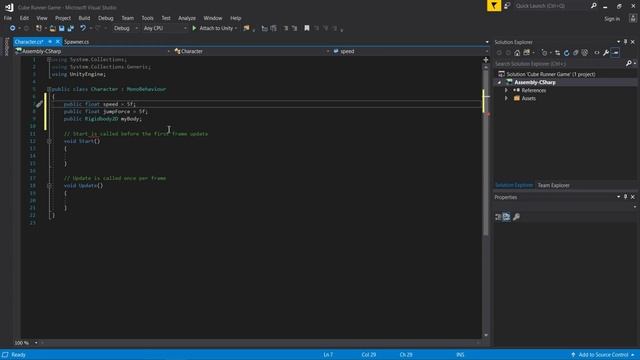
Task: Click Solution Explorer Sync with Active Document icon
Action: coord(558,53)
